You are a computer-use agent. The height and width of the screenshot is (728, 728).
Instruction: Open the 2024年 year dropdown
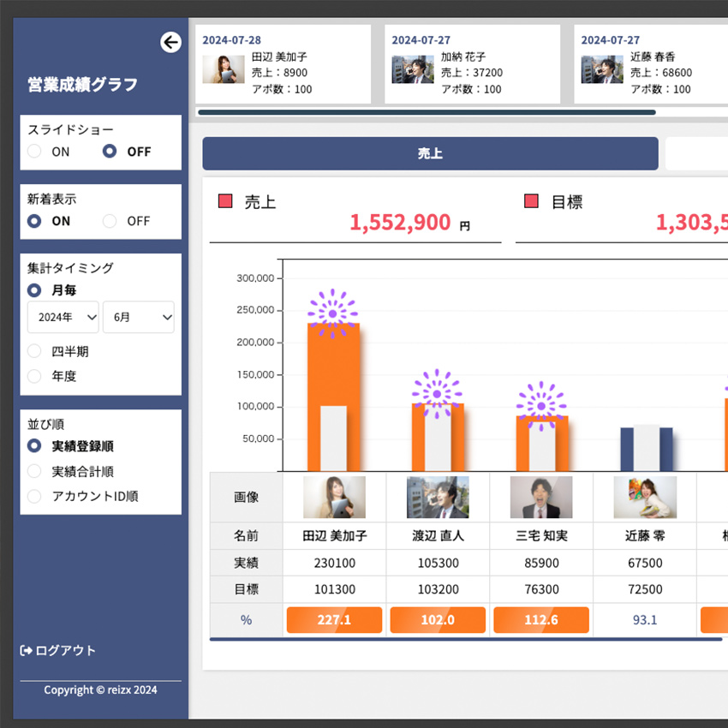[x=63, y=317]
